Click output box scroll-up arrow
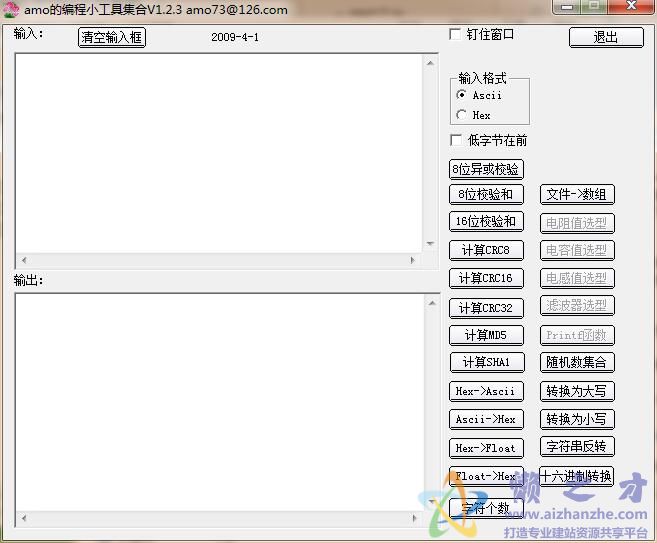The image size is (657, 543). (432, 303)
